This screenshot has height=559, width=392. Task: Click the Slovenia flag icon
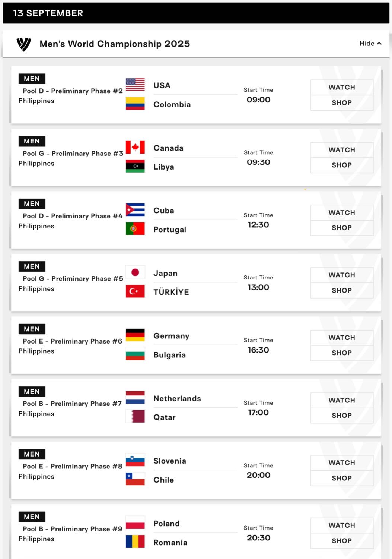pos(135,460)
